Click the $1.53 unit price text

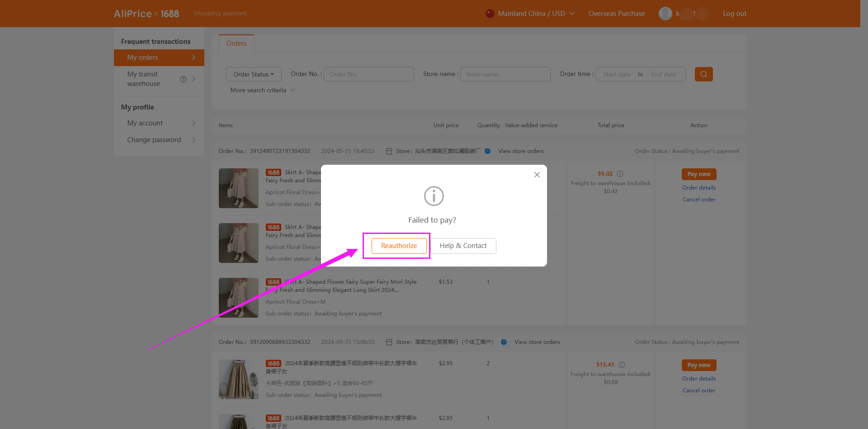(445, 282)
